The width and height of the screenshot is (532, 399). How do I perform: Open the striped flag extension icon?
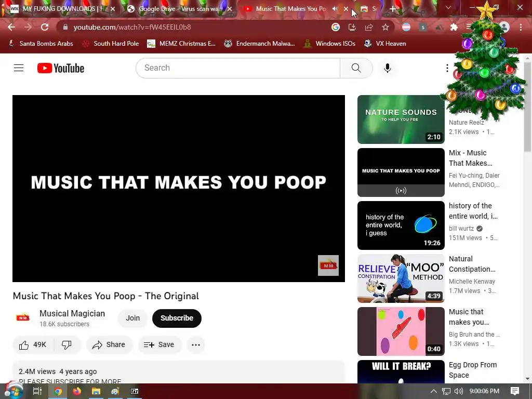[406, 27]
